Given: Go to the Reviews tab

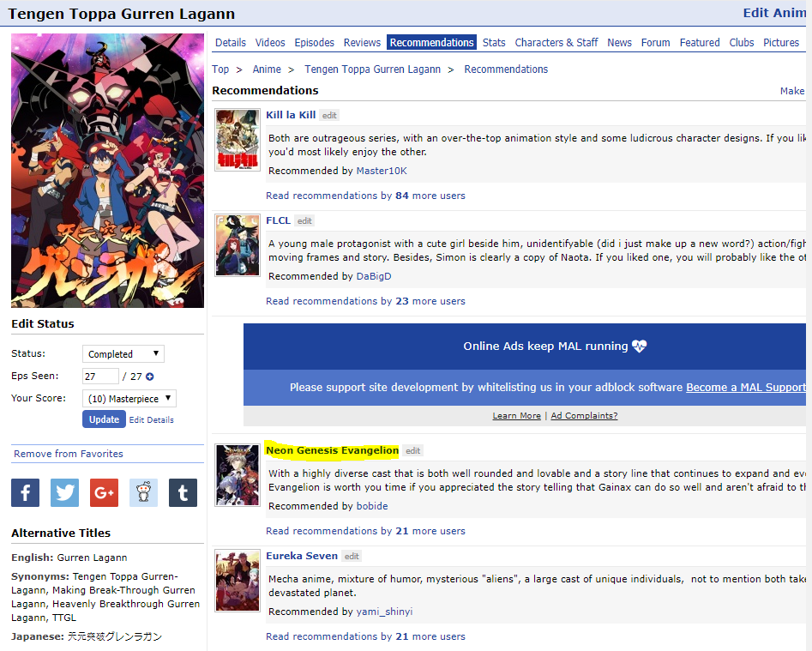Looking at the screenshot, I should pos(362,43).
